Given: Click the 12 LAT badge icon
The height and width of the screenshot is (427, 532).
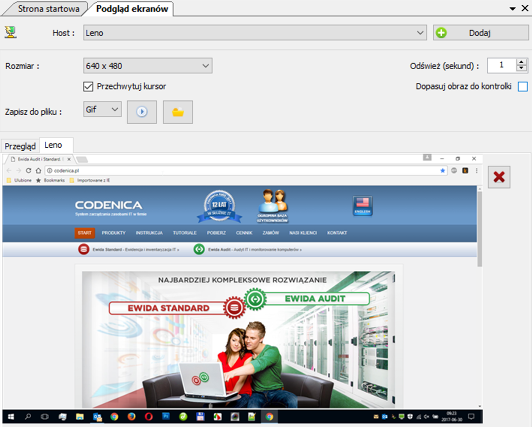Looking at the screenshot, I should point(219,206).
